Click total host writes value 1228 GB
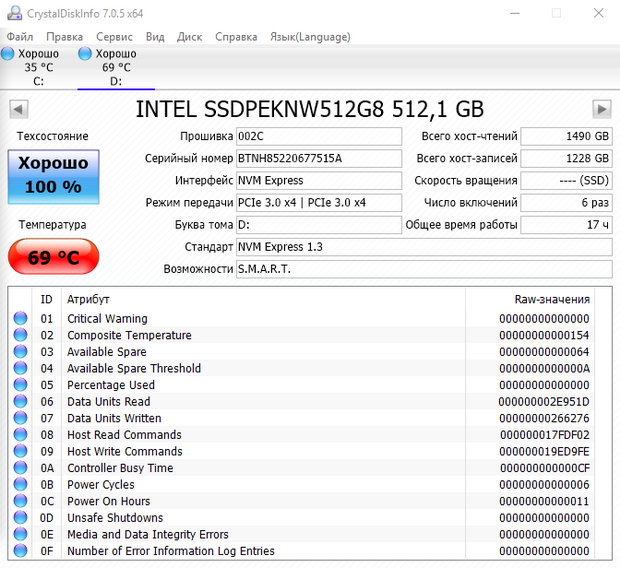Screen dimensions: 620x568 (566, 159)
